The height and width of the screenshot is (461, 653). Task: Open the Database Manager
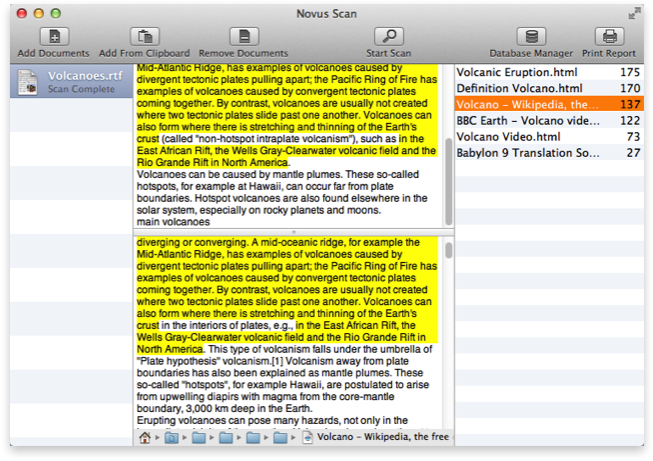[531, 37]
